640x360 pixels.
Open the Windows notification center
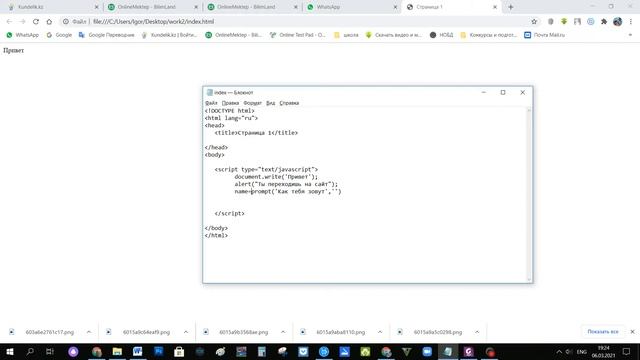(627, 351)
